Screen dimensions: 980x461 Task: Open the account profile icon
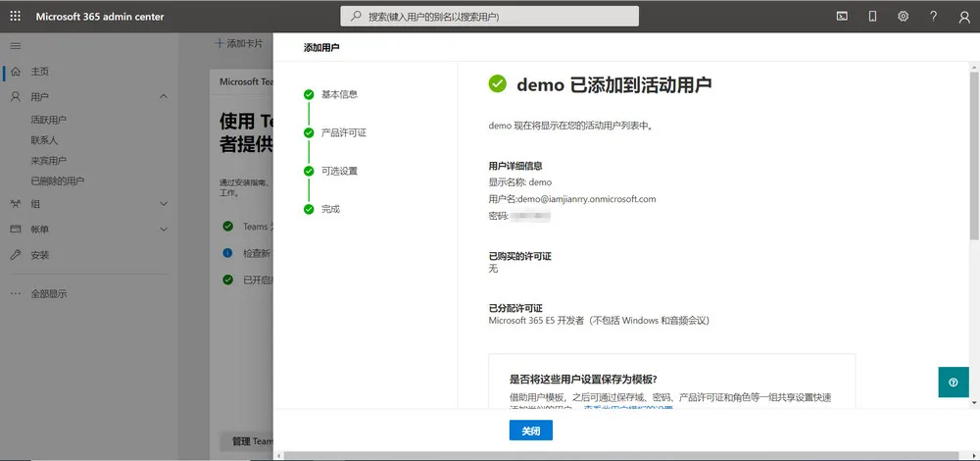[964, 17]
